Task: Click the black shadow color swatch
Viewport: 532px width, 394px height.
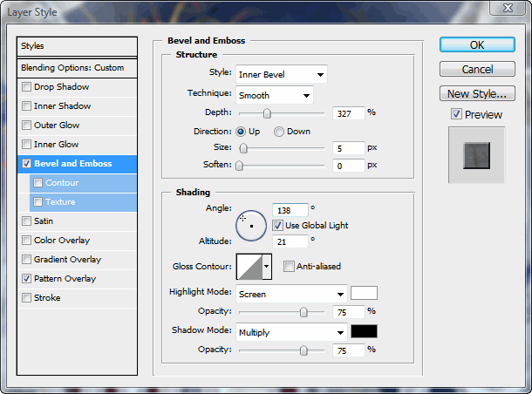Action: click(x=364, y=332)
